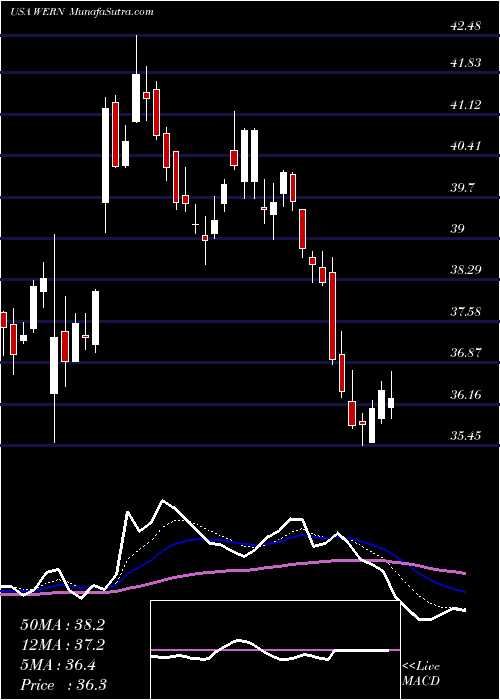Click the 38.29 price label
The width and height of the screenshot is (500, 700).
tap(466, 270)
